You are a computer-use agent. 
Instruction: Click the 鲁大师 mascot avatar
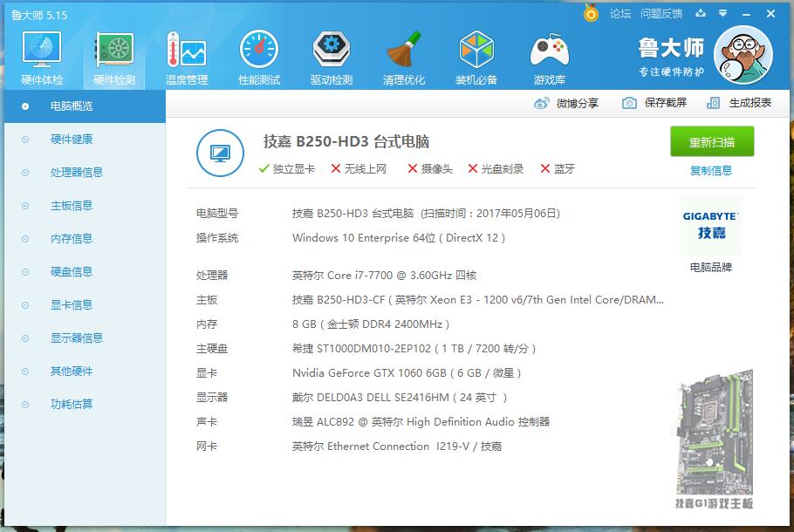[x=743, y=55]
